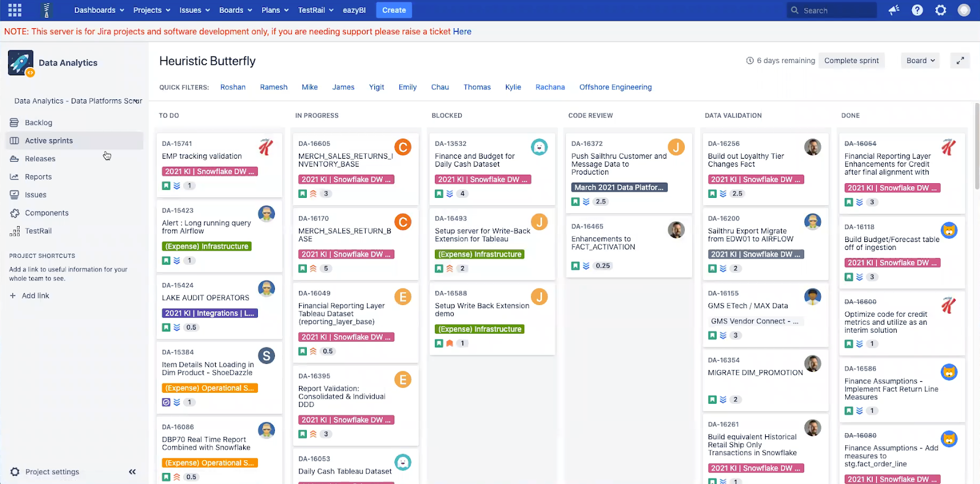Click in the Search field
The image size is (980, 484).
[x=832, y=10]
